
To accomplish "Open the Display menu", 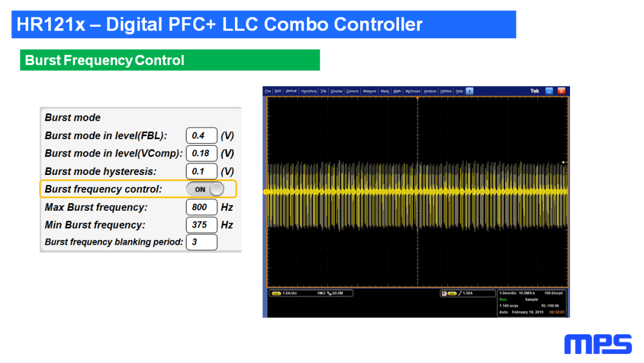I will tap(336, 91).
